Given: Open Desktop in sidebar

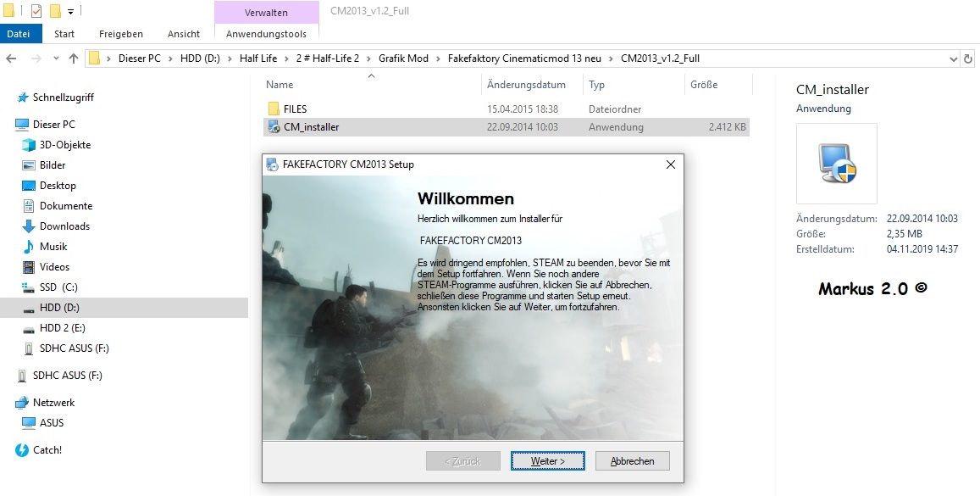Looking at the screenshot, I should (58, 186).
